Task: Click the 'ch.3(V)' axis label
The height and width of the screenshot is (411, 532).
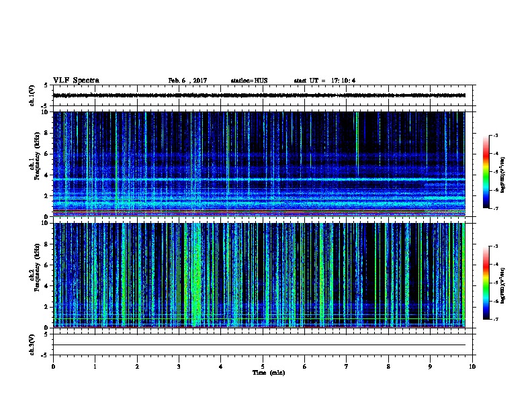Action: (x=32, y=345)
